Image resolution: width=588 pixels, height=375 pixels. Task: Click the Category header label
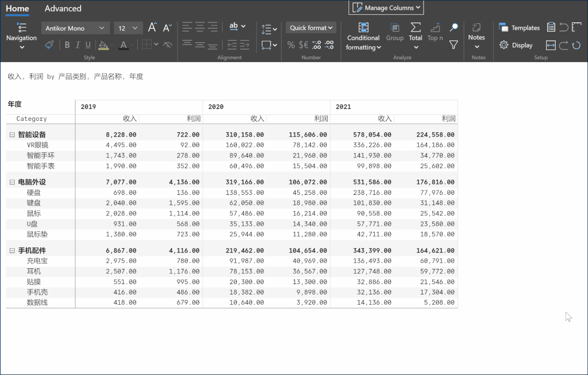click(32, 119)
